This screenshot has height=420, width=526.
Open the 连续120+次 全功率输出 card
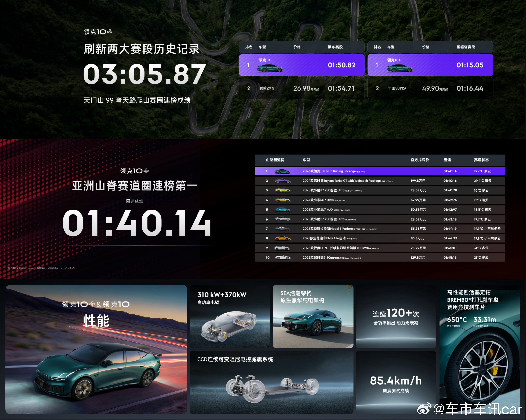[396, 316]
